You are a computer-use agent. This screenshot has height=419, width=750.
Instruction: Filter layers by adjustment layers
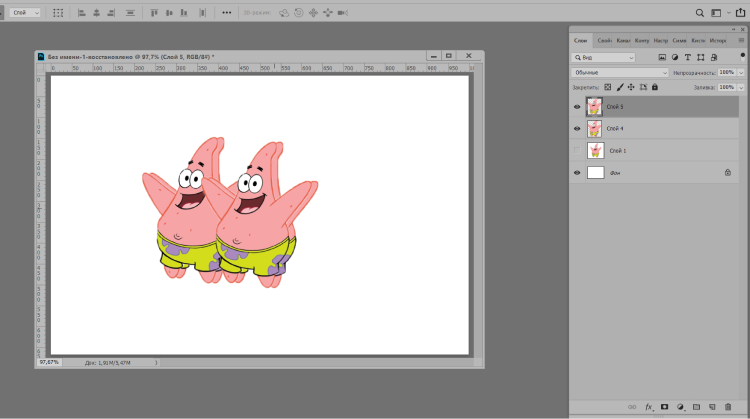[x=675, y=57]
